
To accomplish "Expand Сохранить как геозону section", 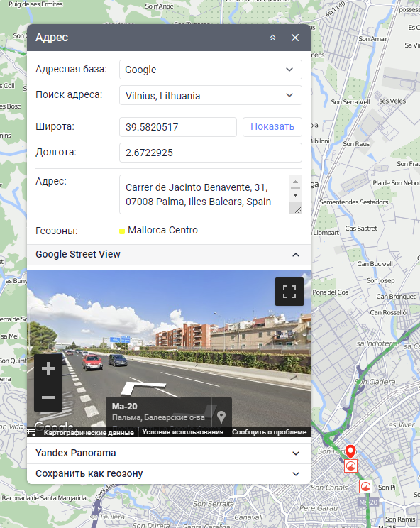I will pyautogui.click(x=169, y=474).
